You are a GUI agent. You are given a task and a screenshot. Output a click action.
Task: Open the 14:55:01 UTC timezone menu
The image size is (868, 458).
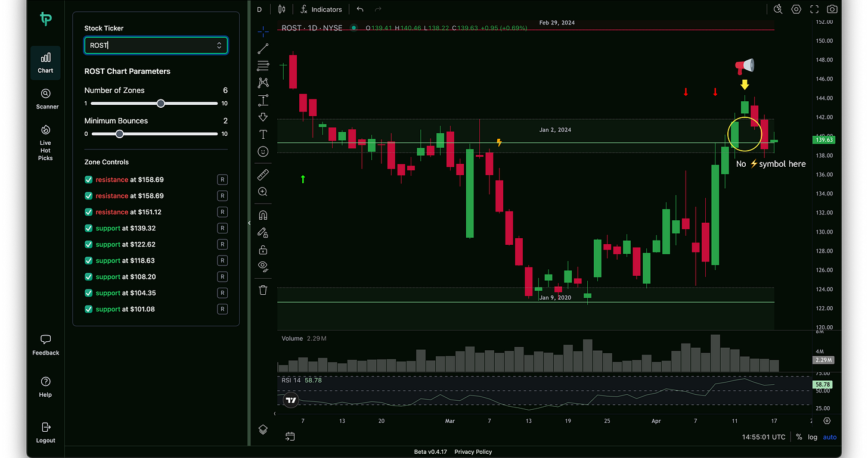[764, 437]
